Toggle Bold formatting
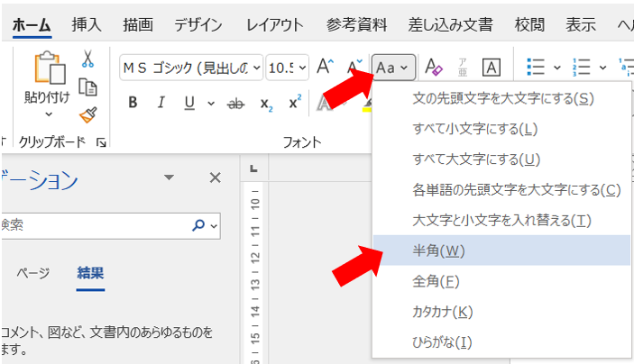This screenshot has width=634, height=364. [x=133, y=103]
